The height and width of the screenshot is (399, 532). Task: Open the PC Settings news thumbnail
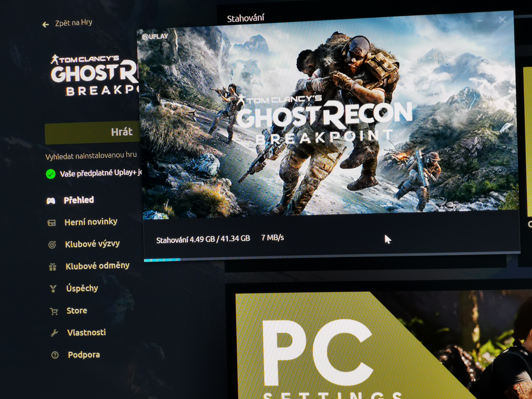click(361, 346)
